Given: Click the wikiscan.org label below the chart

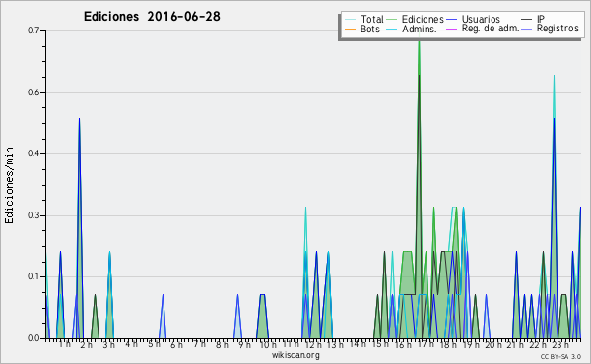Looking at the screenshot, I should (295, 355).
